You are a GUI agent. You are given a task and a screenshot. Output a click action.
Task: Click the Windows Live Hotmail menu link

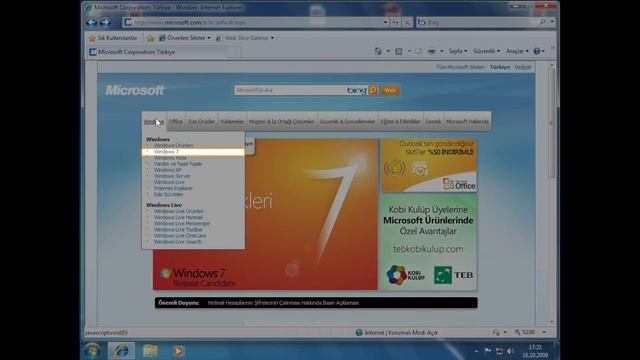coord(178,217)
